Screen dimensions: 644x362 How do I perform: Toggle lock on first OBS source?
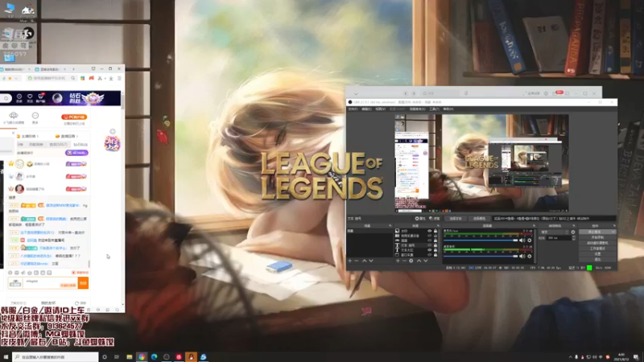tap(436, 231)
